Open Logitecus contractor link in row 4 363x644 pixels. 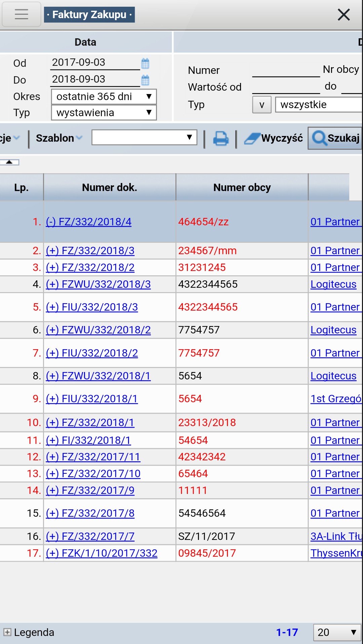pyautogui.click(x=333, y=284)
